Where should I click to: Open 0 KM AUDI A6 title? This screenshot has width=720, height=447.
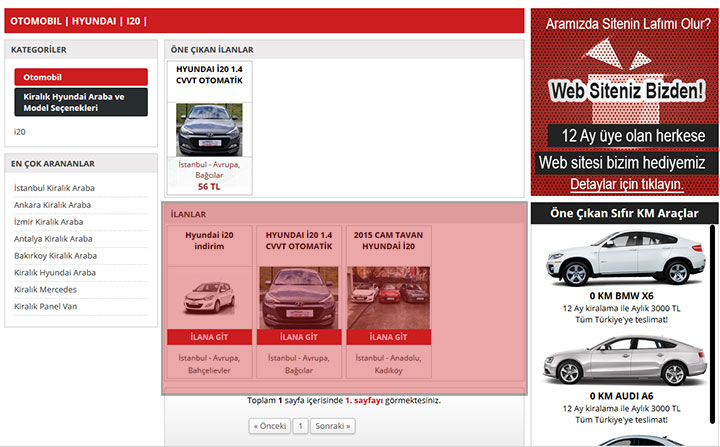tap(621, 396)
